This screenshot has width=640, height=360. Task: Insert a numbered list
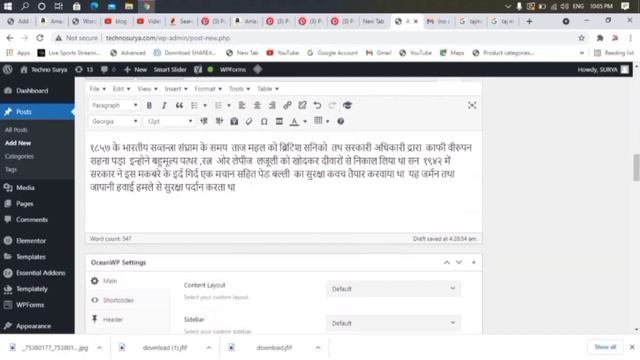[x=218, y=105]
